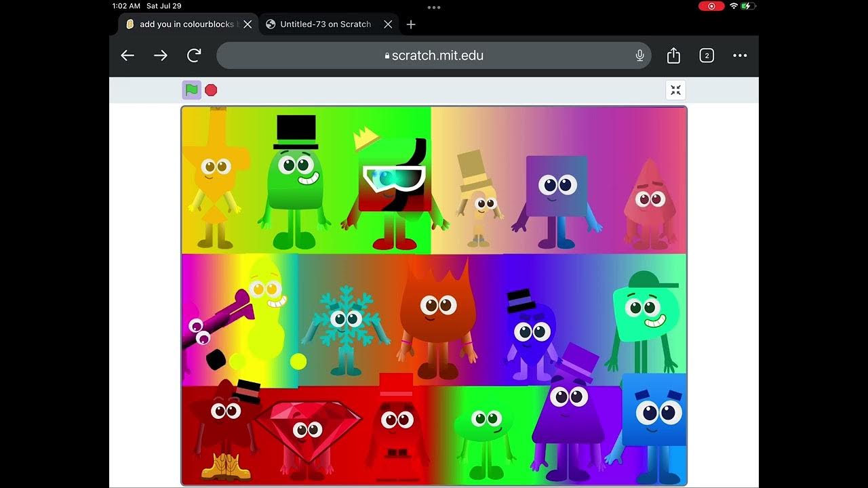Viewport: 868px width, 488px height.
Task: Click the green character with black top hat
Action: (x=294, y=183)
